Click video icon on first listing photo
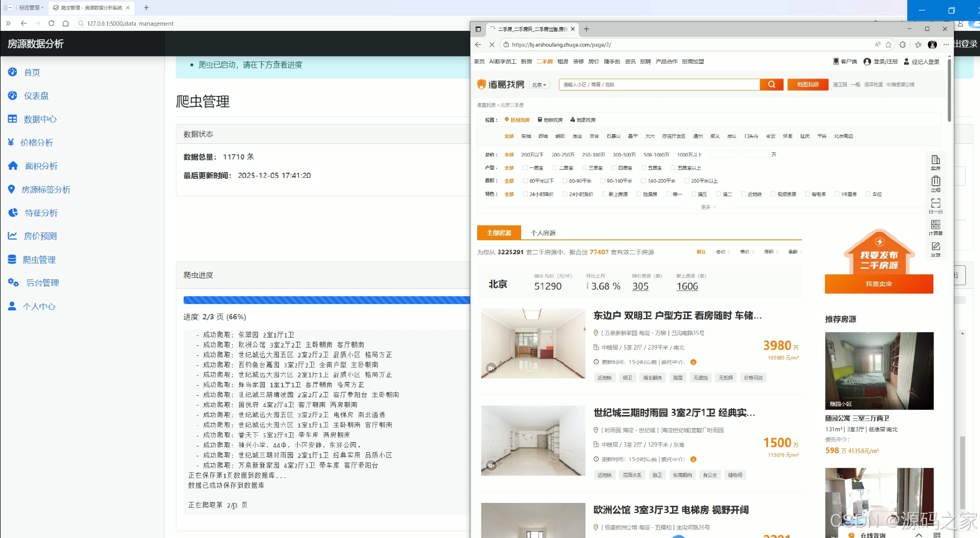Screen dimensions: 980x538 (491, 368)
